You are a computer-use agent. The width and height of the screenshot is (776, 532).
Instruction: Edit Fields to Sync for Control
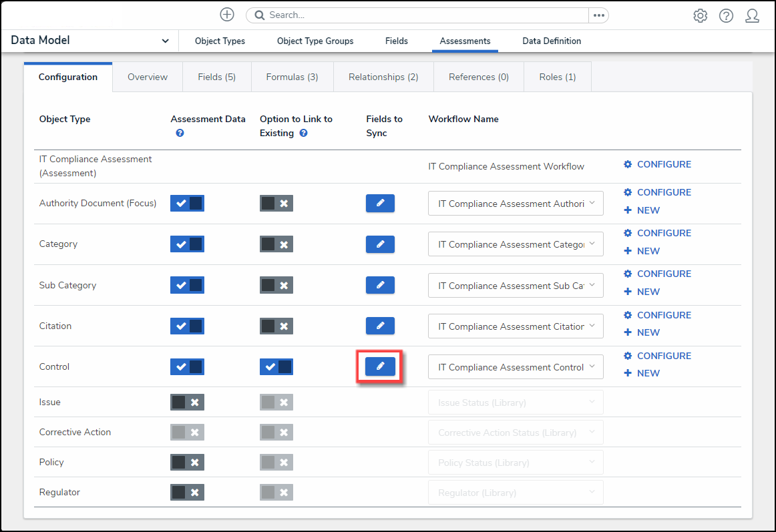[x=380, y=366]
